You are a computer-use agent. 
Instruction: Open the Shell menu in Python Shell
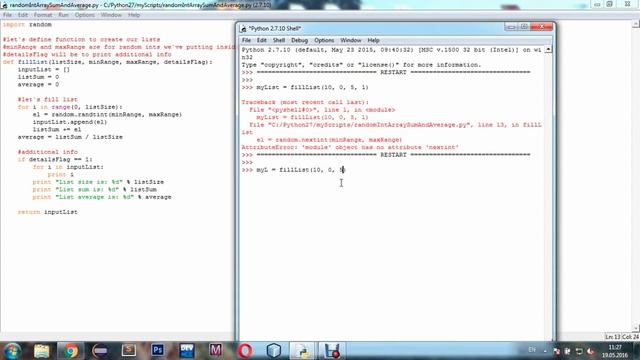[279, 40]
